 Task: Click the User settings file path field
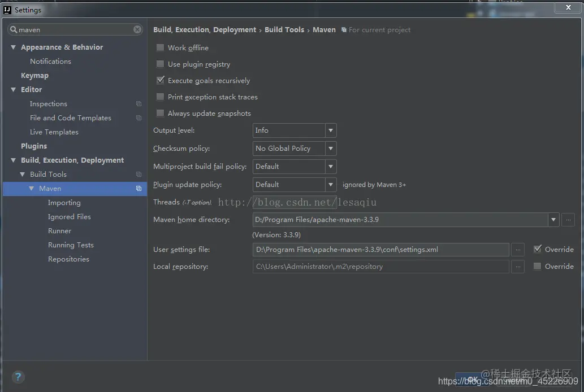[x=380, y=250]
